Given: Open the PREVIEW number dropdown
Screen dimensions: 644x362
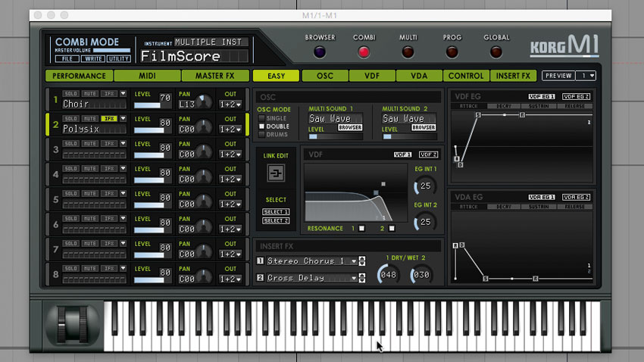Looking at the screenshot, I should coord(586,76).
